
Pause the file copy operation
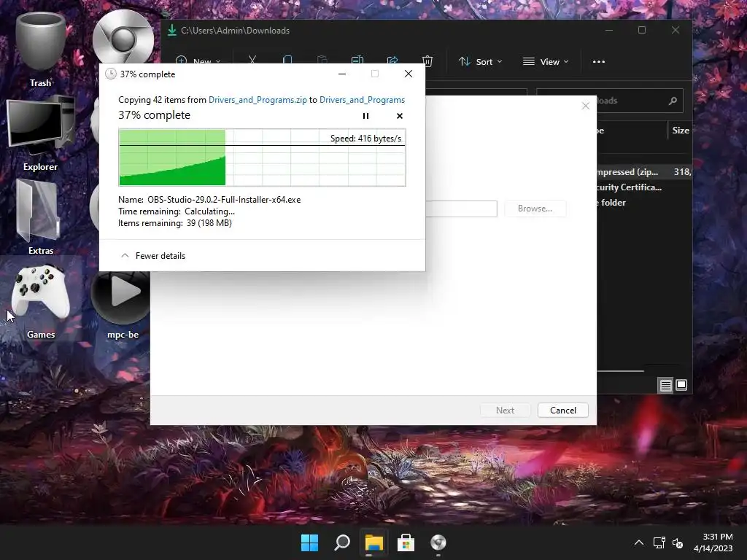(365, 116)
